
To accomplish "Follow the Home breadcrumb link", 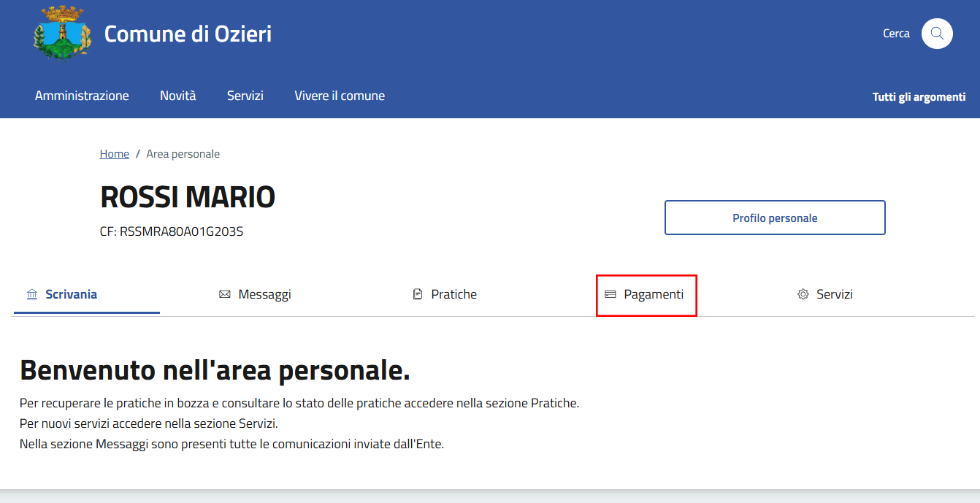I will click(x=115, y=154).
